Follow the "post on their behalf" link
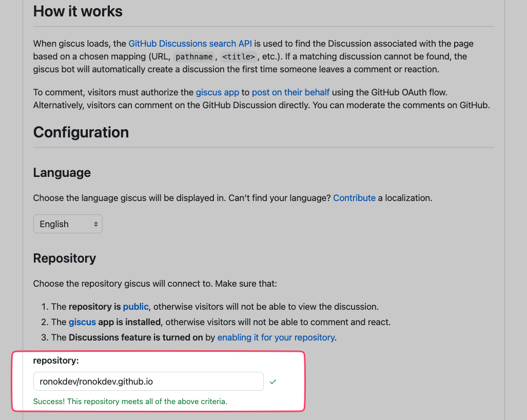The image size is (527, 420). pyautogui.click(x=290, y=92)
